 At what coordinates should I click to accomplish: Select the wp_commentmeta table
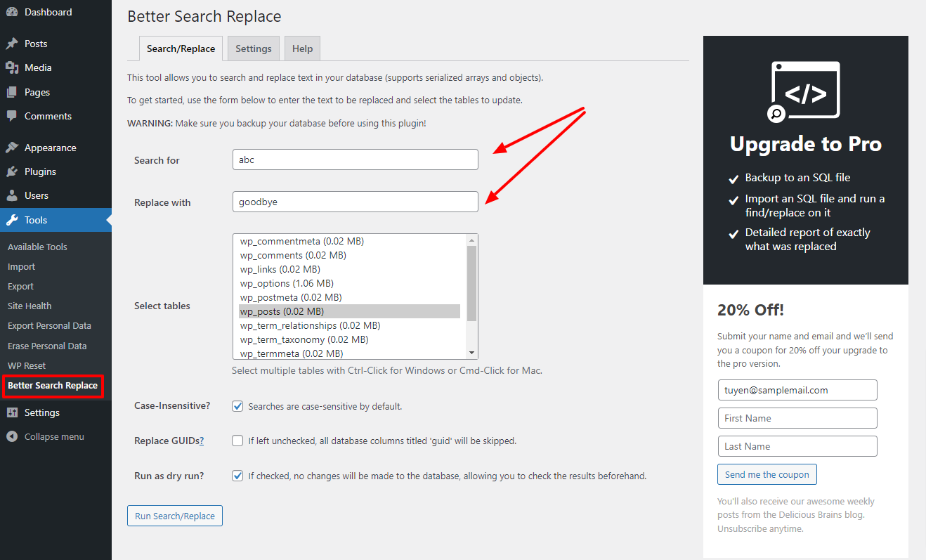pyautogui.click(x=349, y=241)
